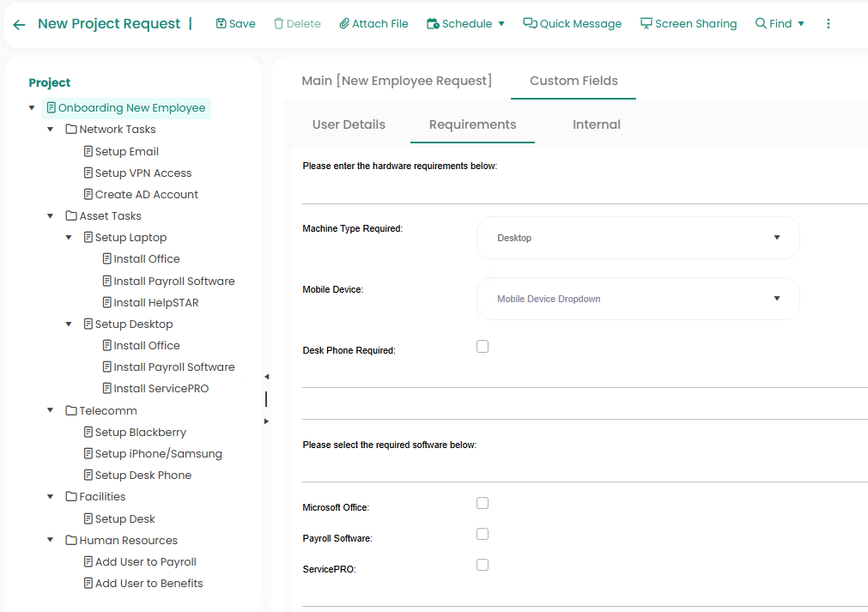Click the Attach File paperclip icon
Screen dimensions: 868x612
[344, 23]
